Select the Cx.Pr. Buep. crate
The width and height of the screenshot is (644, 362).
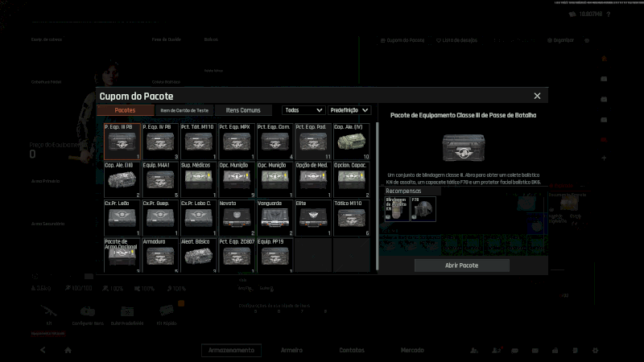[x=160, y=217]
